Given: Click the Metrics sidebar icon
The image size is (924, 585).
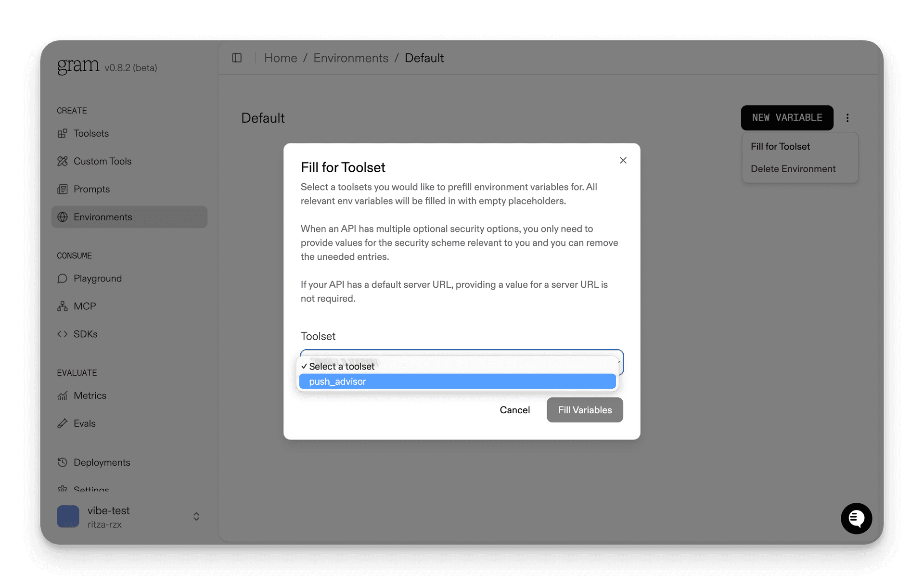Looking at the screenshot, I should (x=63, y=395).
